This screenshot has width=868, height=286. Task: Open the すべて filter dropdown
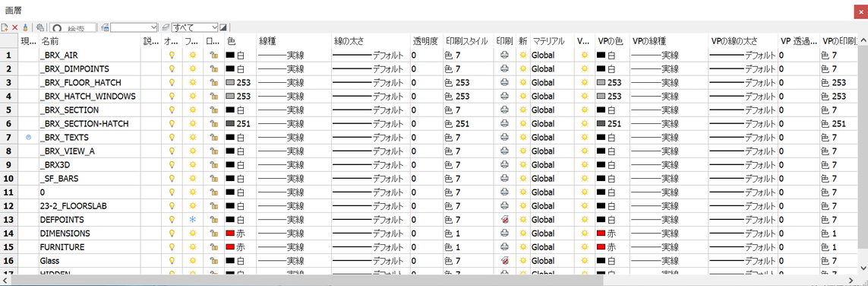click(195, 27)
